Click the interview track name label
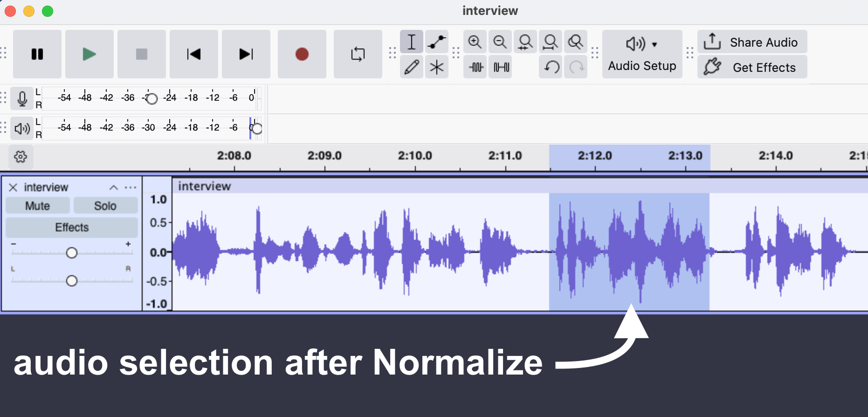Screen dimensions: 868x417 (46, 187)
